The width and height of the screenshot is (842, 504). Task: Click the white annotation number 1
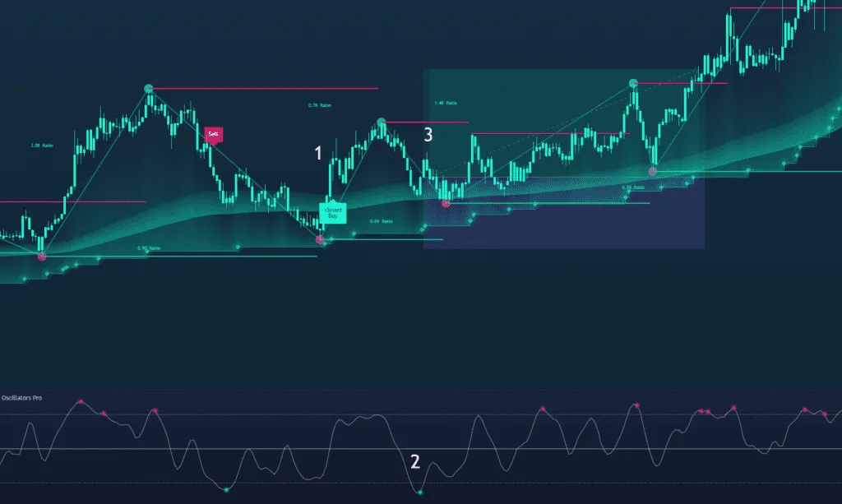coord(318,153)
